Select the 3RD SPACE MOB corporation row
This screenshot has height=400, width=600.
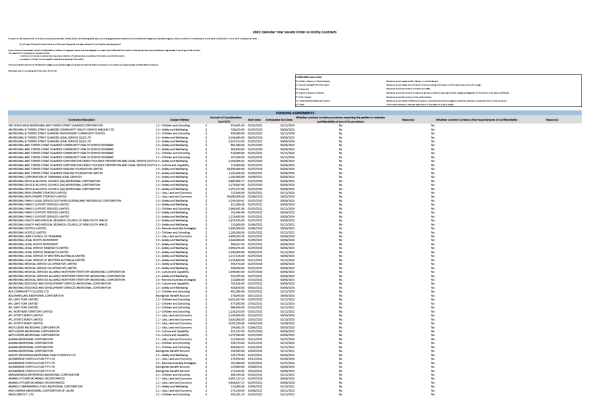(295, 125)
